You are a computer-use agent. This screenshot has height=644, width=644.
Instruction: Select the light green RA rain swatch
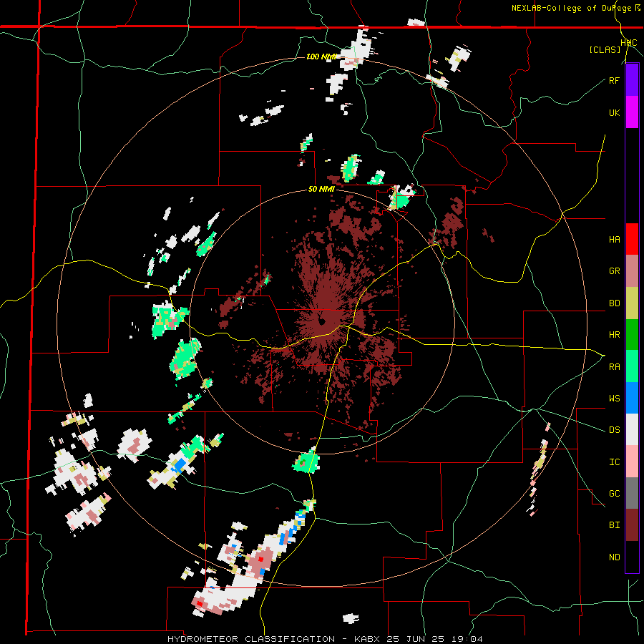coord(632,366)
